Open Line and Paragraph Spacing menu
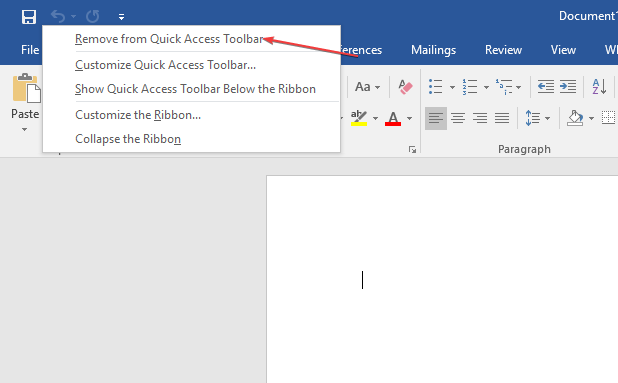This screenshot has height=383, width=618. click(x=538, y=118)
